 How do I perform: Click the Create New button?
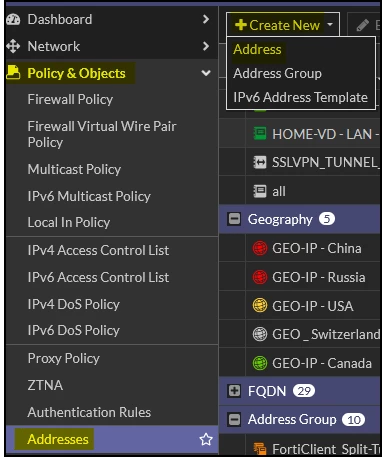pos(283,25)
